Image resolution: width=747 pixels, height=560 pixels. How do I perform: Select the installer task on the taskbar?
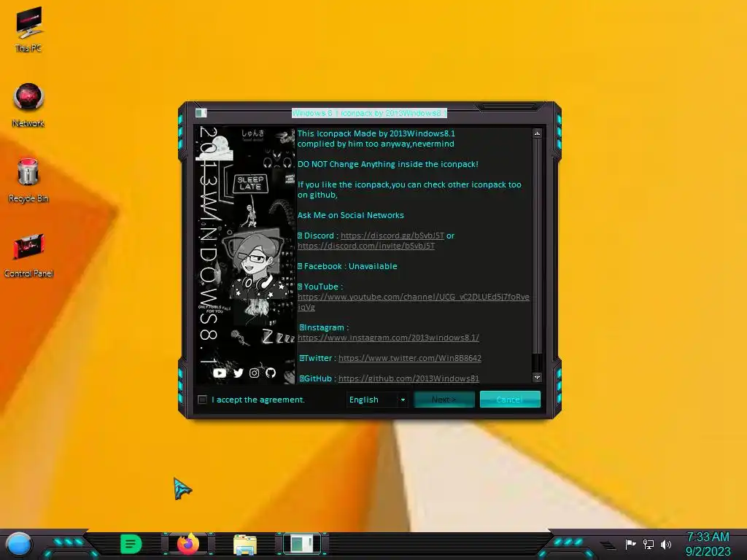tap(302, 544)
